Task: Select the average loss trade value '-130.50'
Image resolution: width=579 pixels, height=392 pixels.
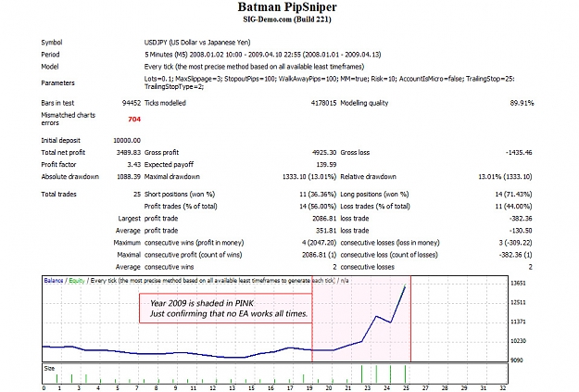Action: (x=521, y=231)
